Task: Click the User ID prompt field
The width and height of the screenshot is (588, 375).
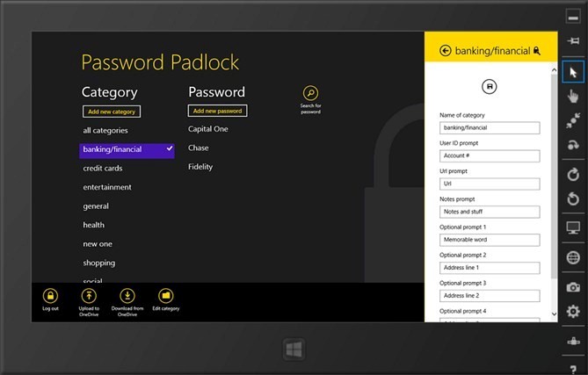Action: (490, 155)
